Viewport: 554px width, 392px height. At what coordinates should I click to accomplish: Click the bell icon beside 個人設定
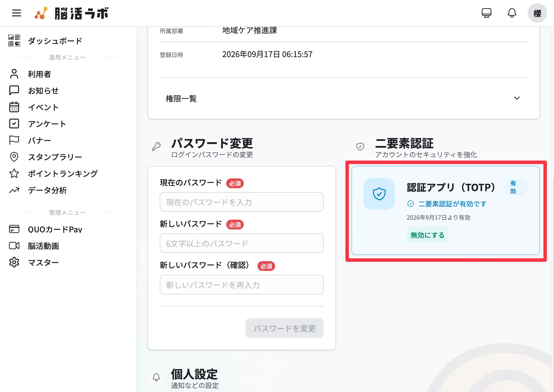[156, 377]
